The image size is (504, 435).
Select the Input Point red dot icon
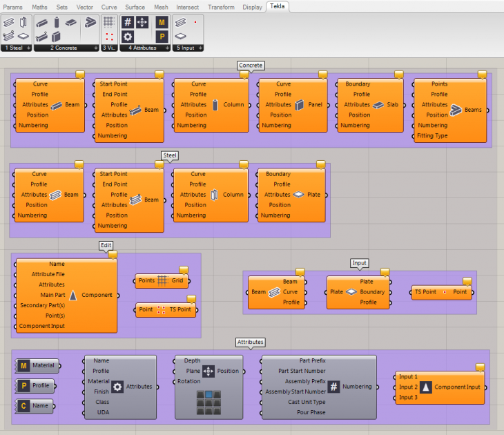(x=195, y=22)
